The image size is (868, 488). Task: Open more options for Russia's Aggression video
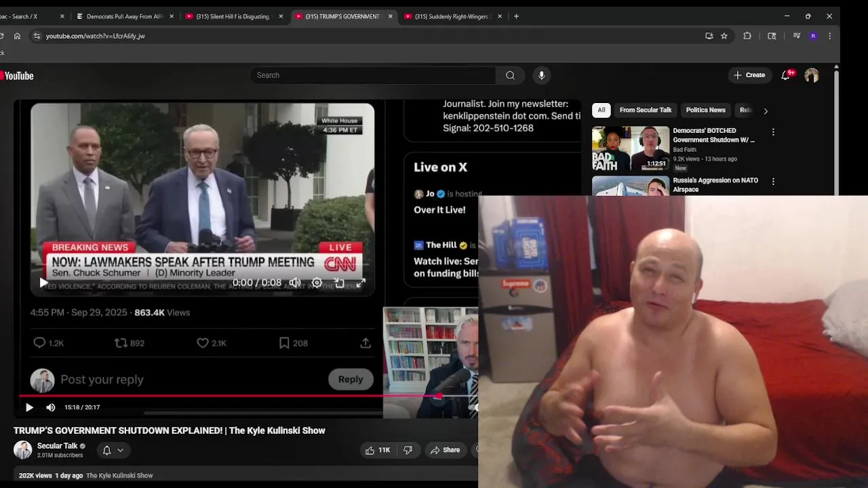point(773,182)
